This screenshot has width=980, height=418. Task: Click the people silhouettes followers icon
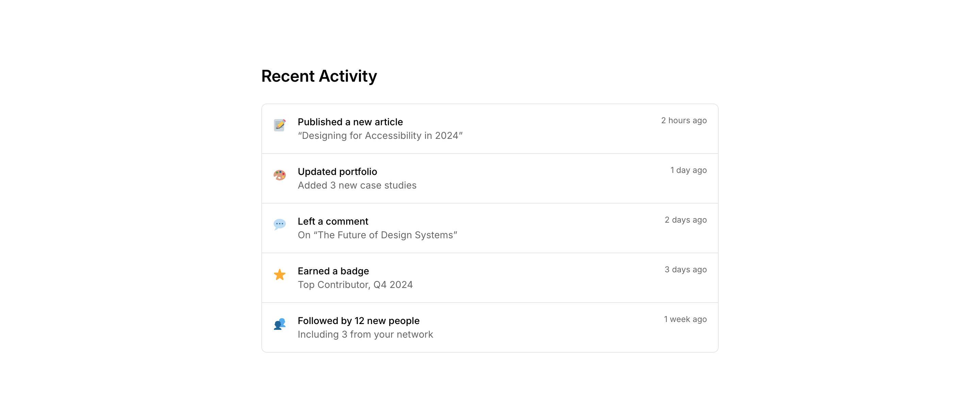tap(280, 324)
